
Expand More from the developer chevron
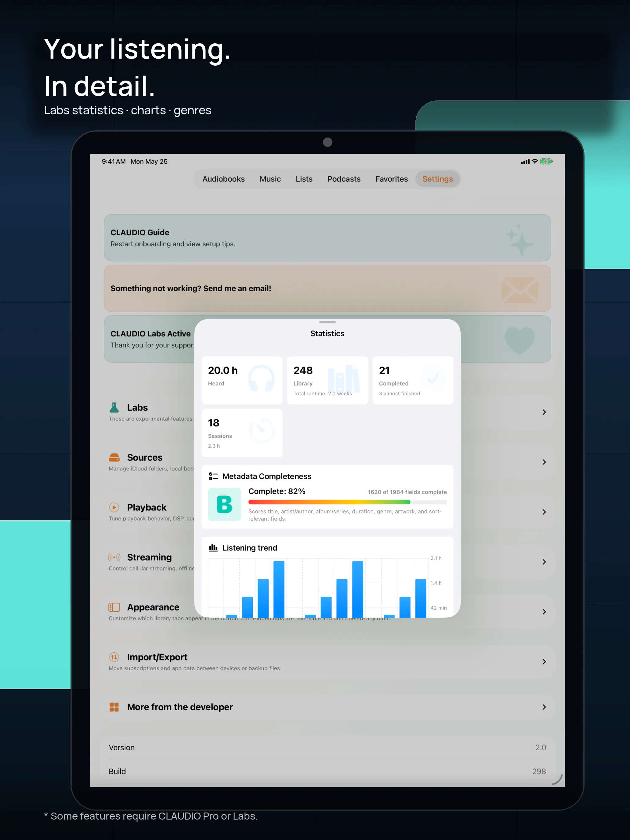(x=544, y=707)
